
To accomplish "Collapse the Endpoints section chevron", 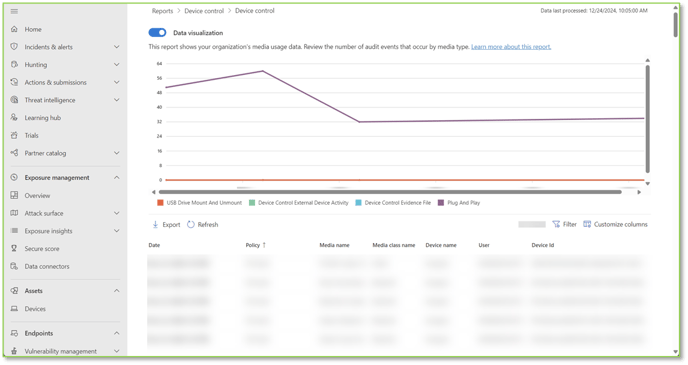I will pos(117,333).
